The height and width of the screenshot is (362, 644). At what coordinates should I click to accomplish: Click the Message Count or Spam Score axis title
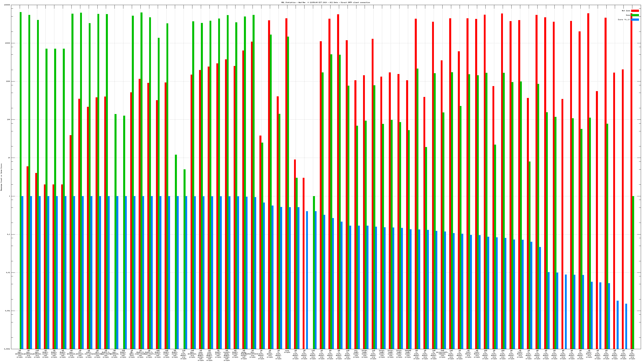[1, 177]
